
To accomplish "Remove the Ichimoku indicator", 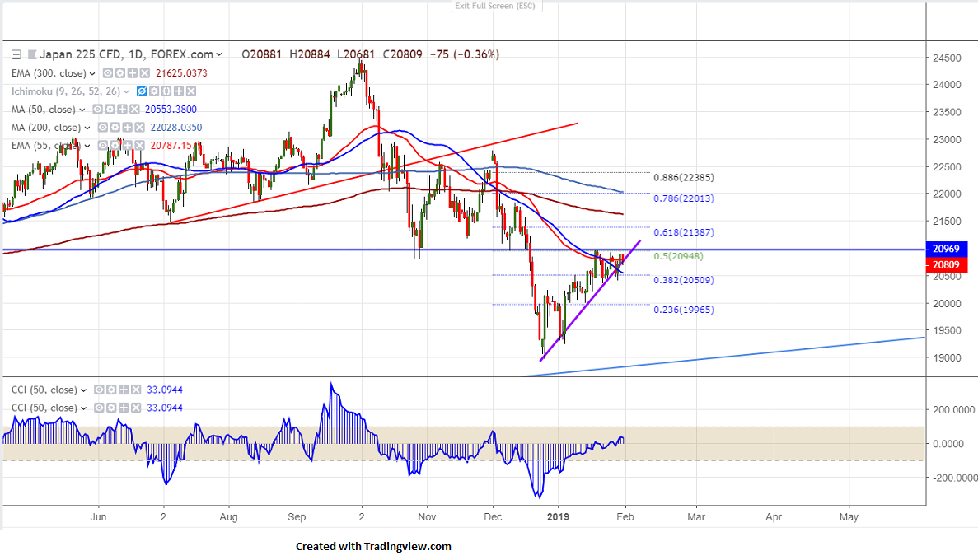I will tap(191, 91).
